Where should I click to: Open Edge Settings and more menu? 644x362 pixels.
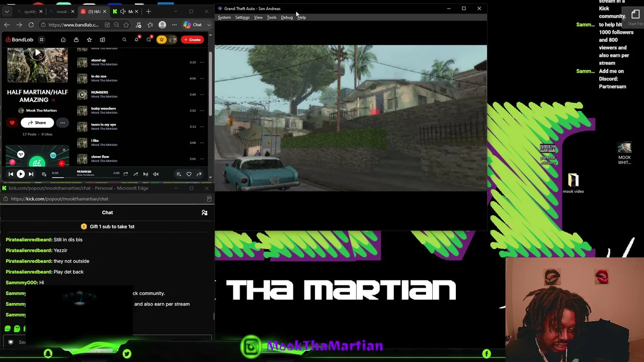[x=174, y=25]
